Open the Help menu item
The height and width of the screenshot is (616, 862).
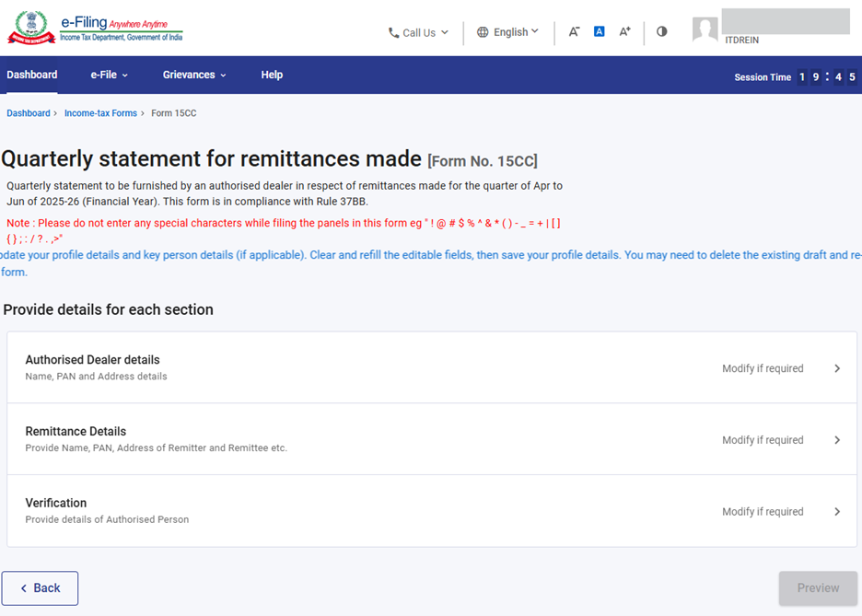[x=272, y=75]
